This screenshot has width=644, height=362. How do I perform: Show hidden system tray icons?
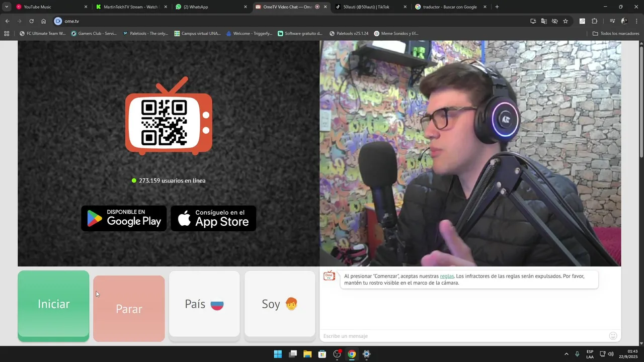[566, 354]
